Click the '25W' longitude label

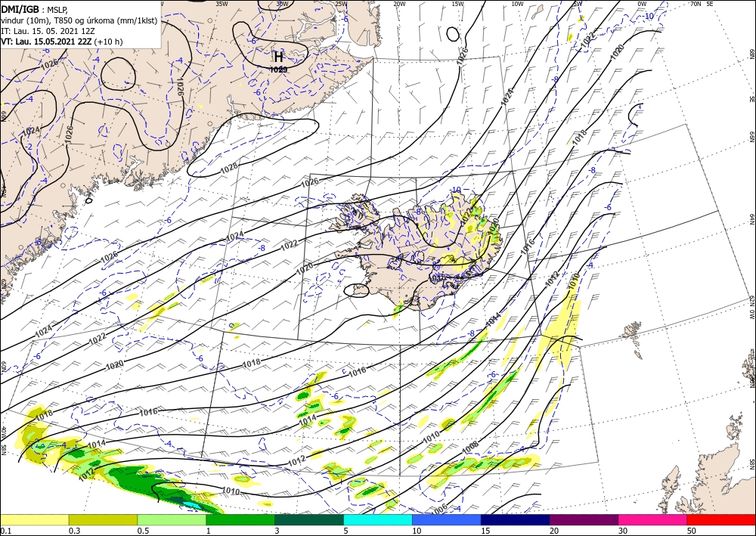click(x=340, y=4)
